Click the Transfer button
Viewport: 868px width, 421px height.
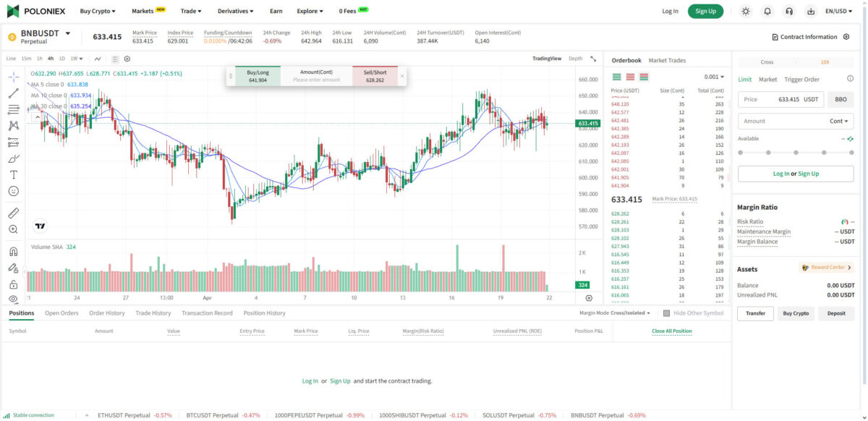(x=755, y=313)
